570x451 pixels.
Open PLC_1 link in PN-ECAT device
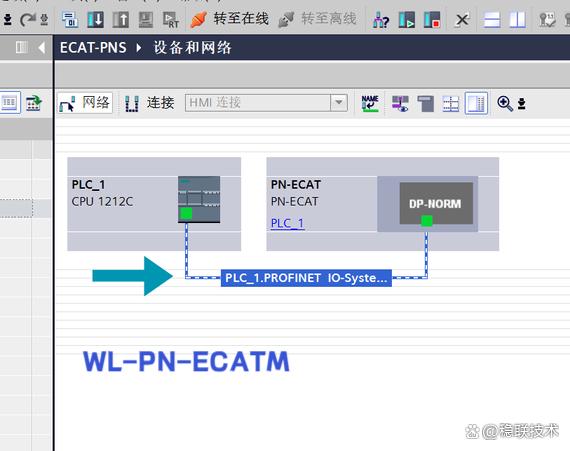(287, 223)
